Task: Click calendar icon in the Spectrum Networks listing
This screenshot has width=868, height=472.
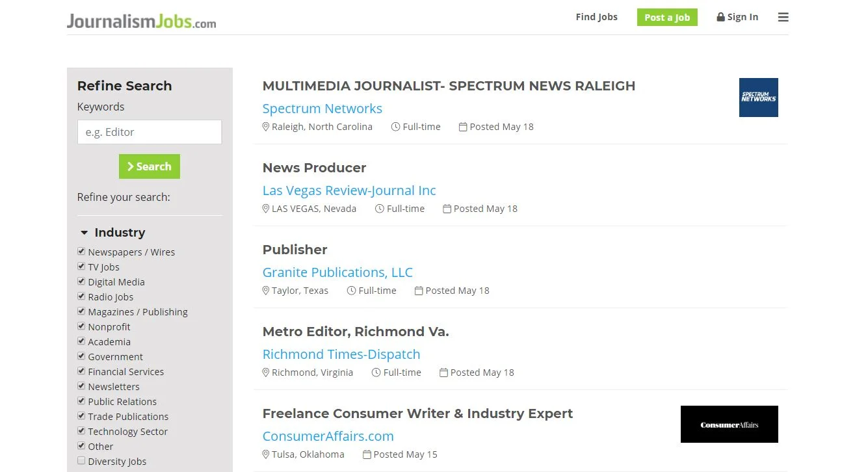Action: [x=463, y=127]
